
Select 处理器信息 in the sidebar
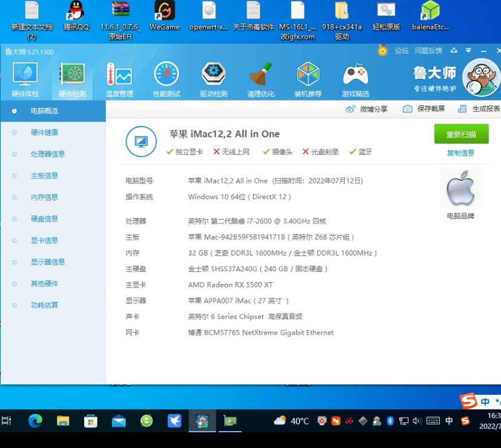coord(53,154)
